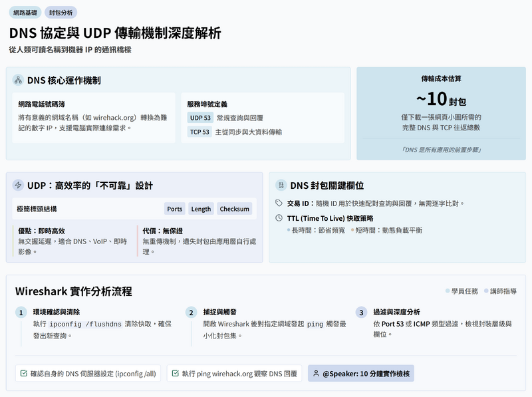
Task: Switch to the 封包分析 tab
Action: (63, 11)
